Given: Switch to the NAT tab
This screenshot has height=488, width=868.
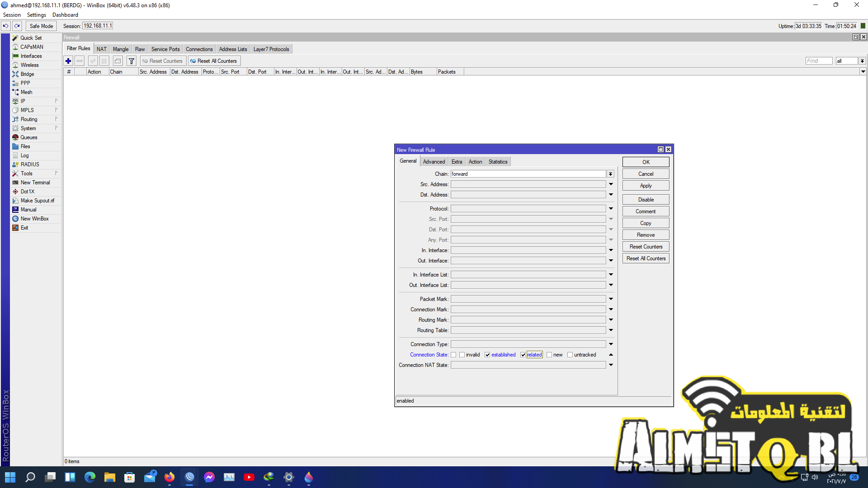Looking at the screenshot, I should tap(101, 49).
